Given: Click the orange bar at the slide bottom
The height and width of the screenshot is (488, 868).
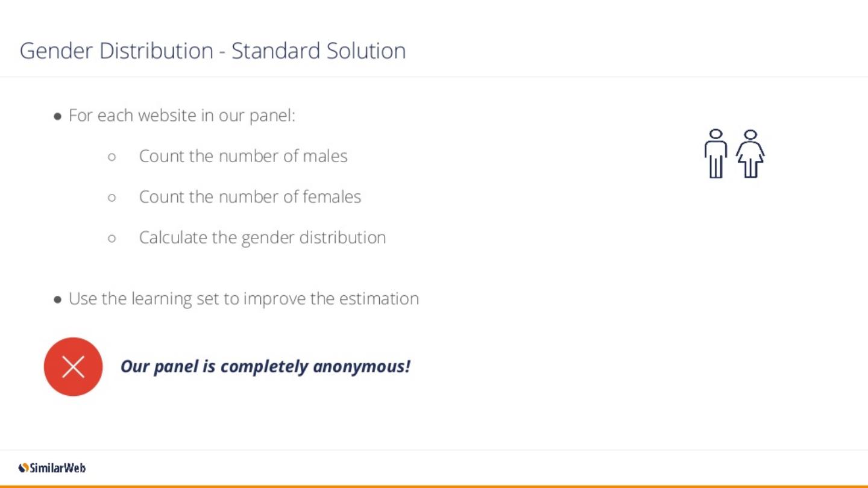Looking at the screenshot, I should [x=434, y=486].
